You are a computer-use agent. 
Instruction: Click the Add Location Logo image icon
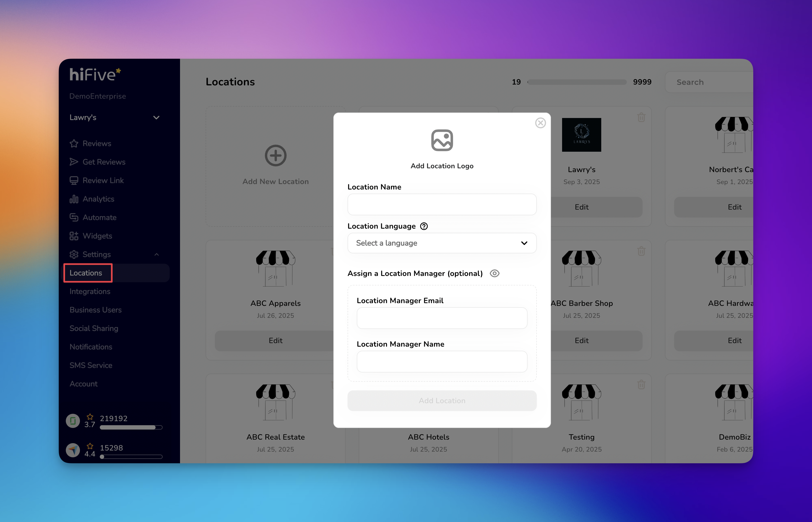(442, 140)
